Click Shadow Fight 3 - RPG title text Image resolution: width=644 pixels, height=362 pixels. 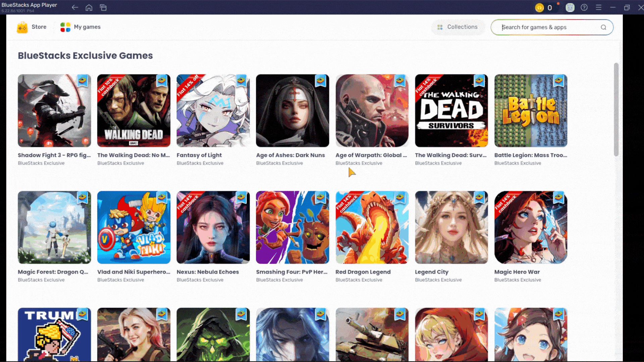(54, 155)
